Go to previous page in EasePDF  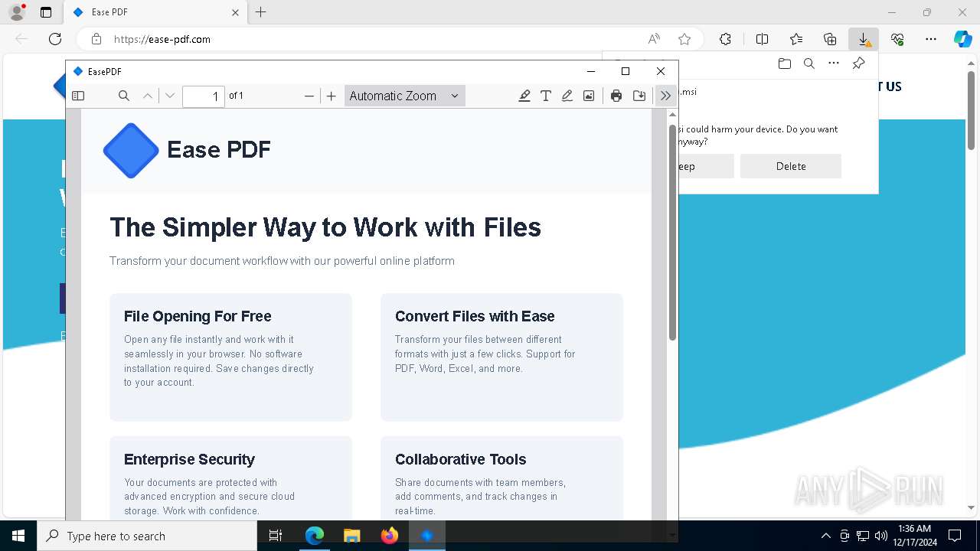148,96
